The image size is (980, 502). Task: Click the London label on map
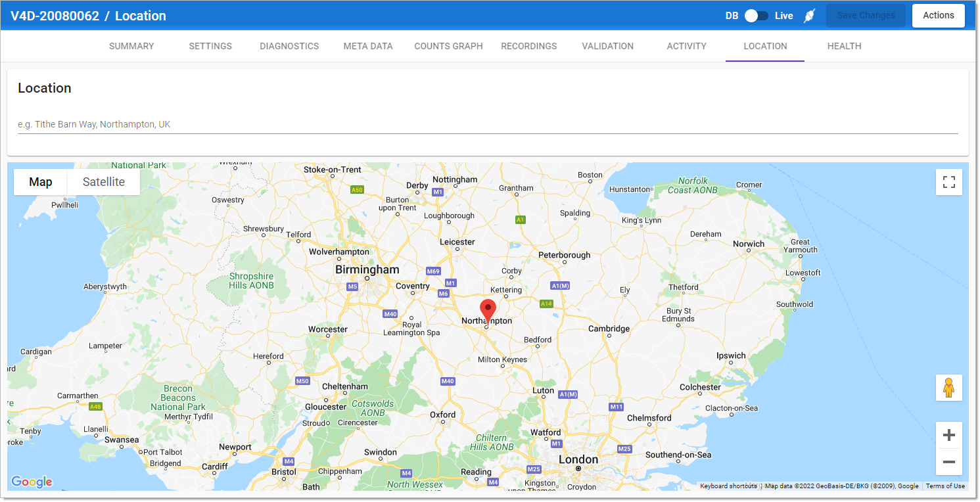click(578, 459)
